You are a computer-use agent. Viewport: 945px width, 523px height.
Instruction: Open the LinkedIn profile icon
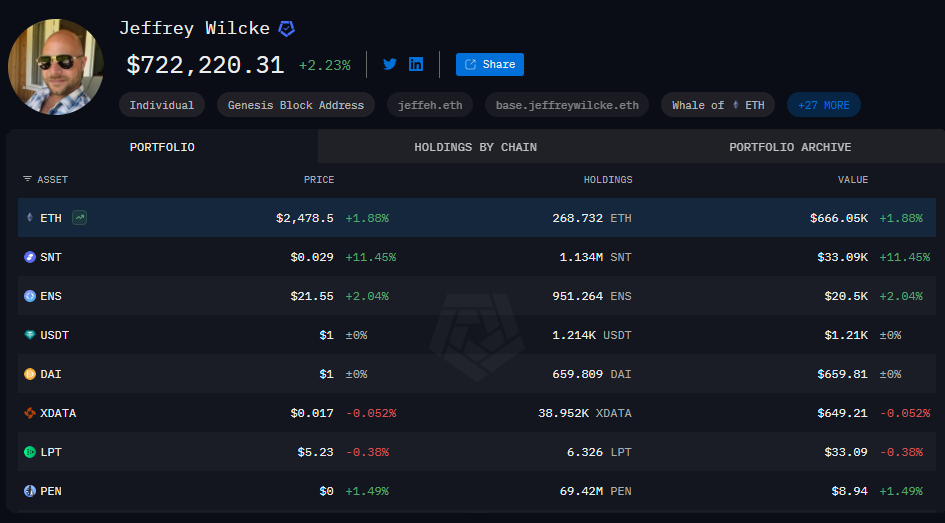(416, 64)
